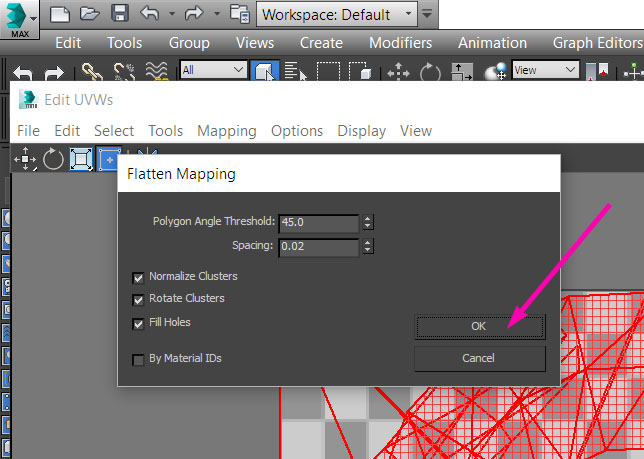Uncheck the Normalize Clusters checkbox
The height and width of the screenshot is (459, 644).
point(138,277)
